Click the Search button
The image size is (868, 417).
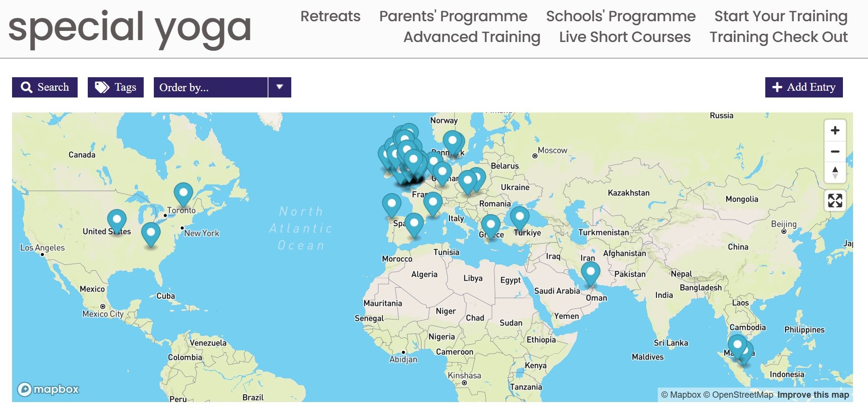[45, 87]
